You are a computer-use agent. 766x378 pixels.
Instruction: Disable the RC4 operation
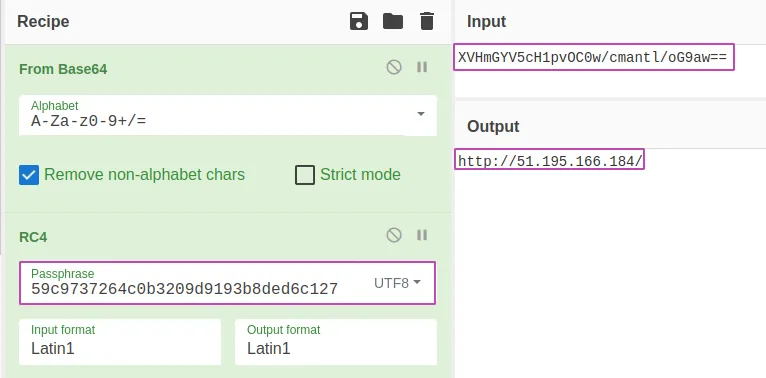click(394, 235)
